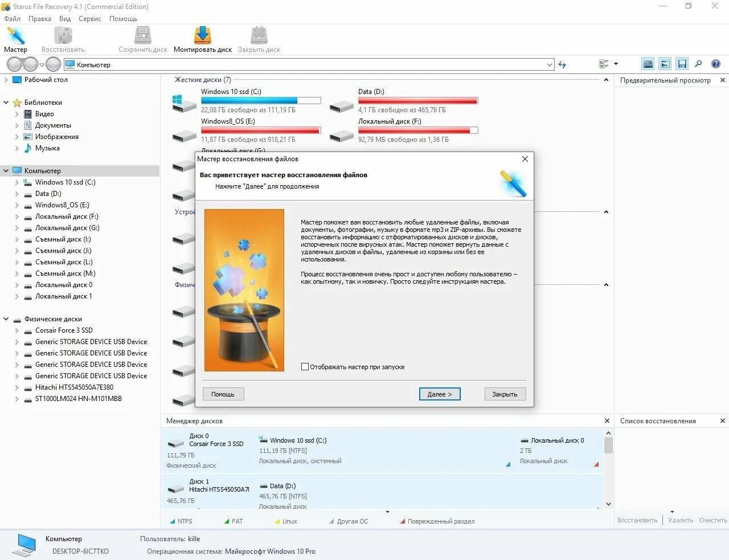Click the wizard Закрыть button
The image size is (729, 560).
[505, 394]
